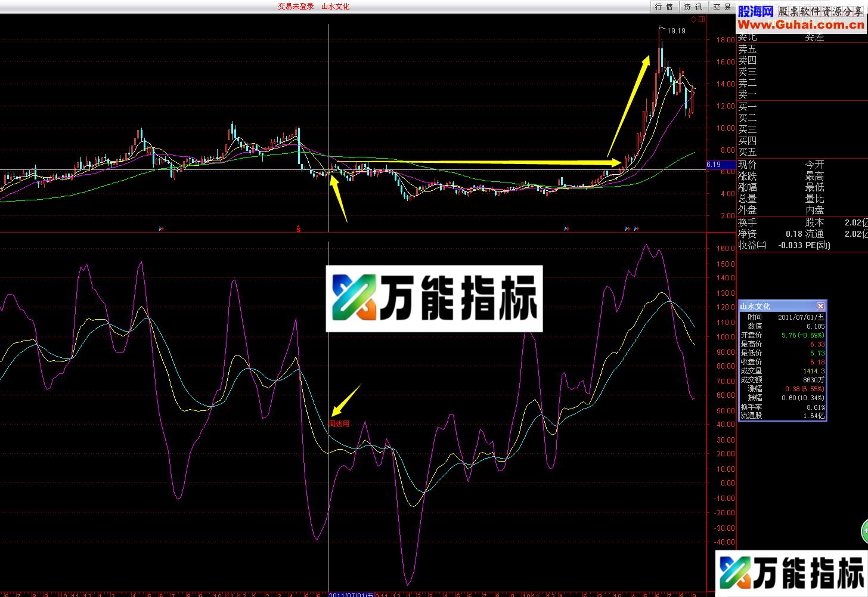Close the 山水文化 data panel
The width and height of the screenshot is (868, 597).
click(x=821, y=306)
